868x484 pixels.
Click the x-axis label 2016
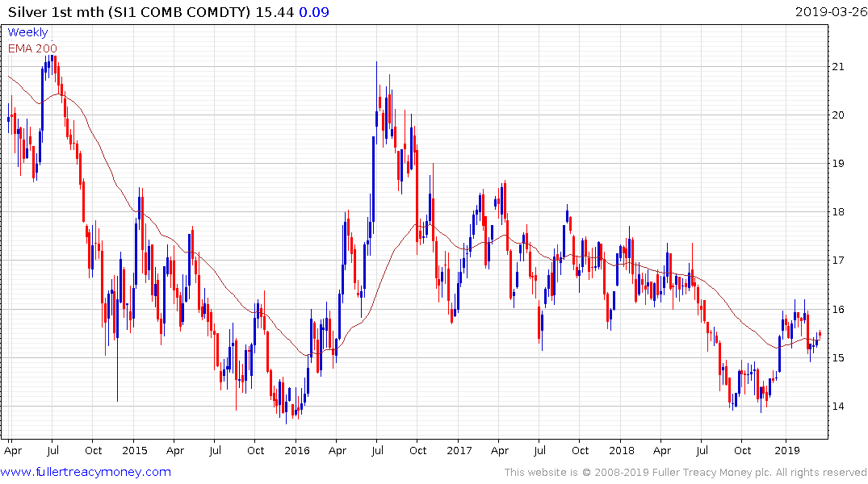coord(296,450)
